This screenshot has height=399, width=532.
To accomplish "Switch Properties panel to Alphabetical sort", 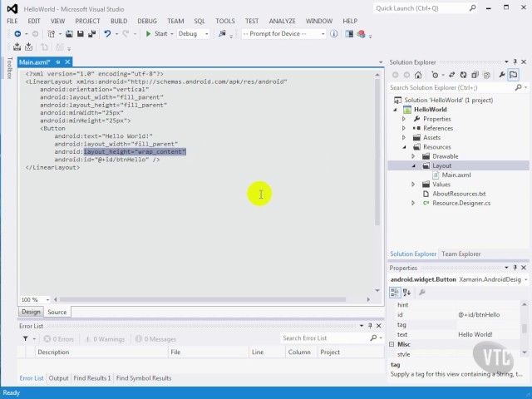I will 406,292.
